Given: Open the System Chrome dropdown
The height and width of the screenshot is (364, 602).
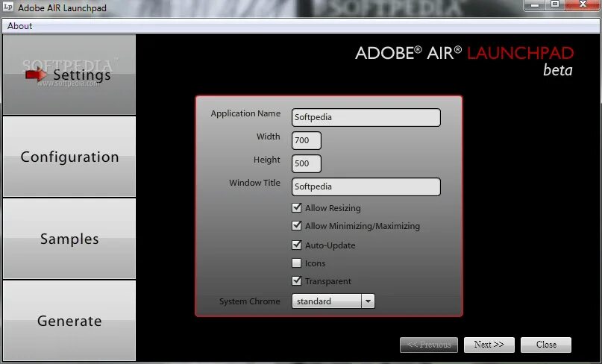Looking at the screenshot, I should pyautogui.click(x=333, y=301).
